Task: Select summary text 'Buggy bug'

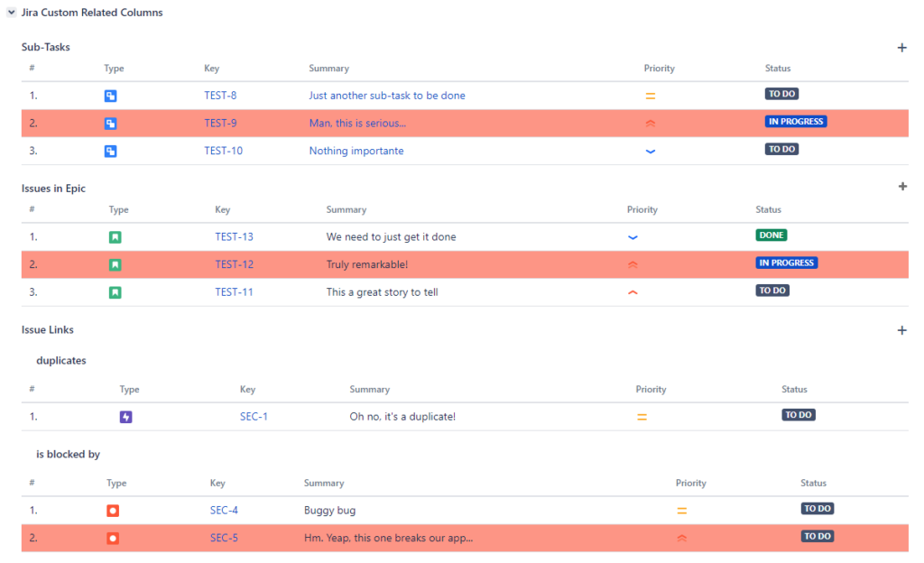Action: tap(330, 510)
